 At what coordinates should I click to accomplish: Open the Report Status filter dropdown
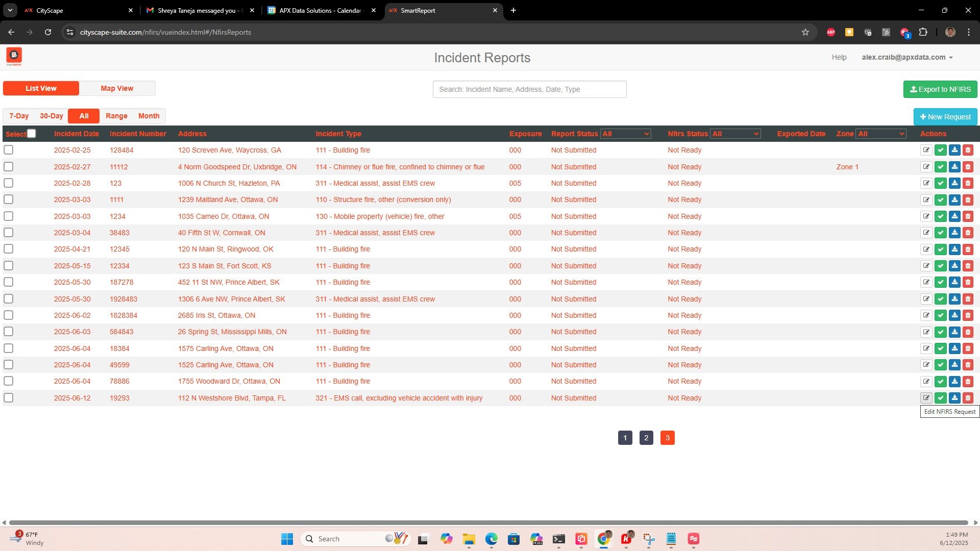coord(626,134)
